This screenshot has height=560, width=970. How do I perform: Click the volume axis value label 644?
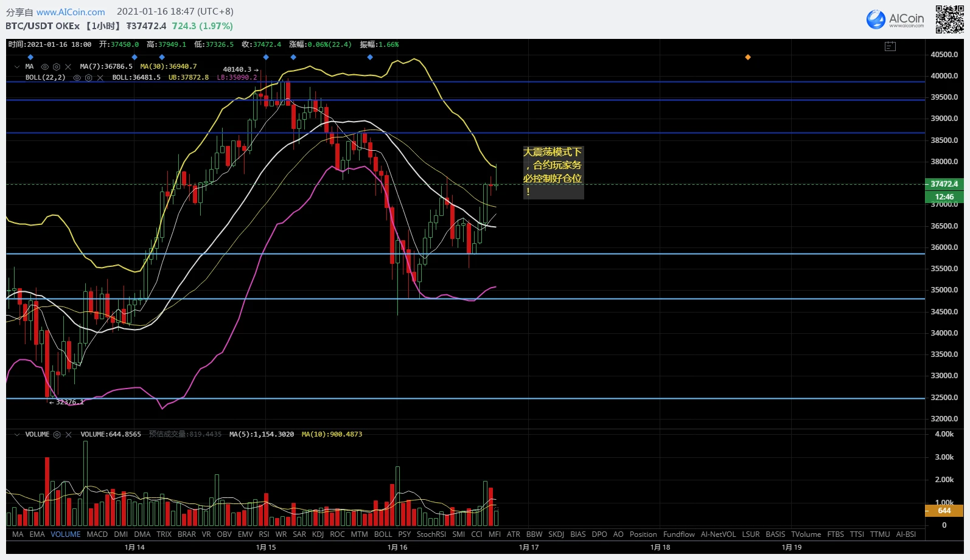[x=944, y=511]
